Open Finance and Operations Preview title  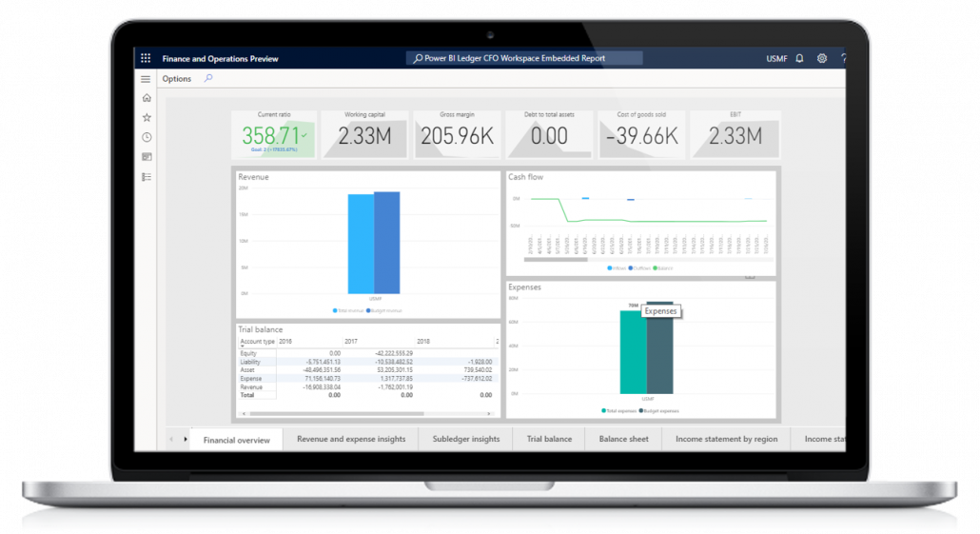click(x=220, y=59)
